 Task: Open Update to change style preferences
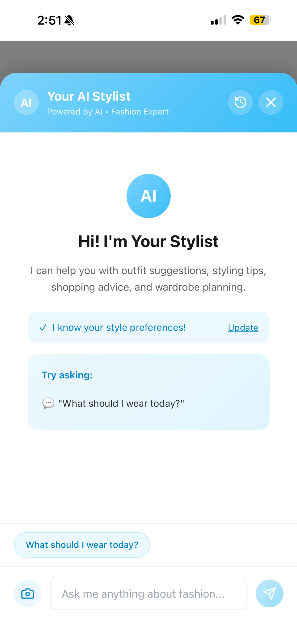pyautogui.click(x=243, y=327)
